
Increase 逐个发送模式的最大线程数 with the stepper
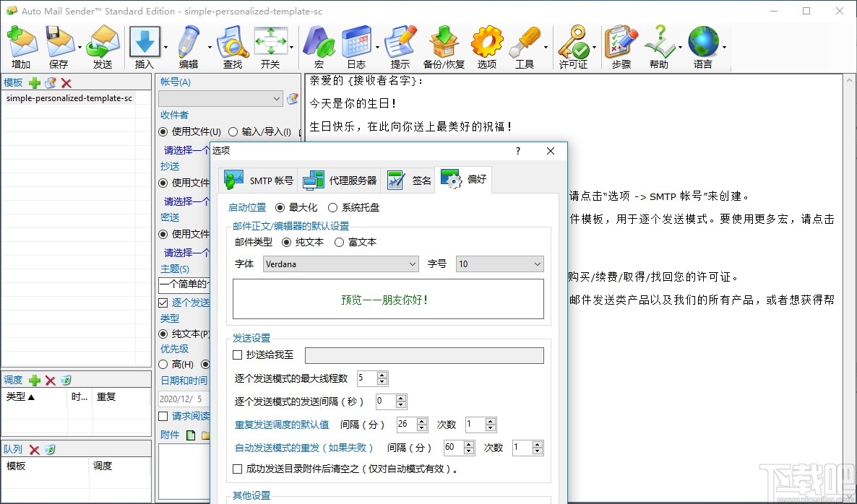point(382,375)
